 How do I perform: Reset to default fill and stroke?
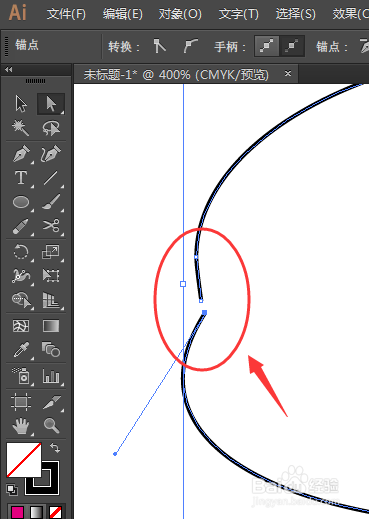tap(12, 490)
